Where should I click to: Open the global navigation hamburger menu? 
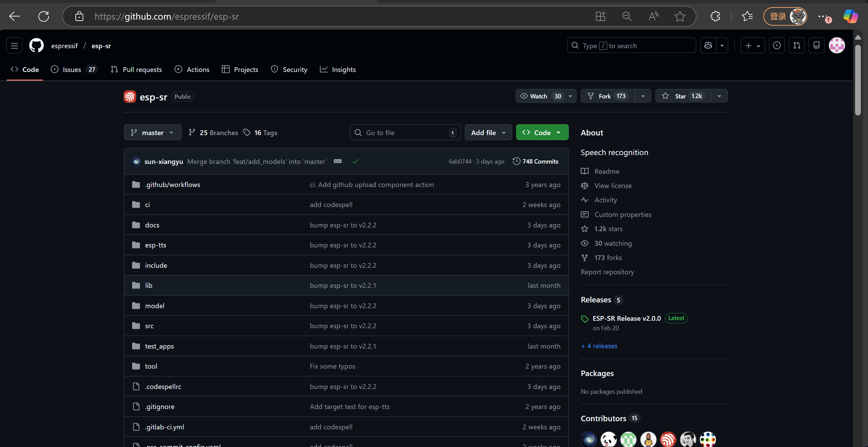point(14,45)
